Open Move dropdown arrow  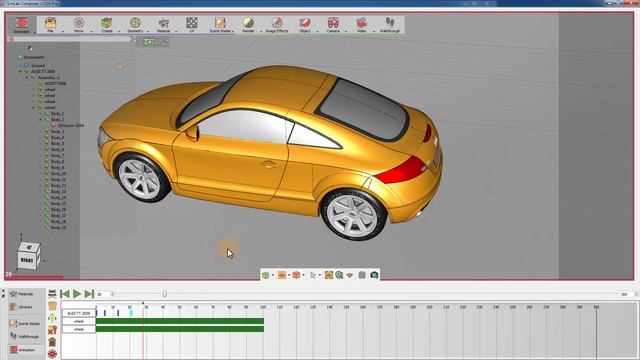(x=91, y=31)
